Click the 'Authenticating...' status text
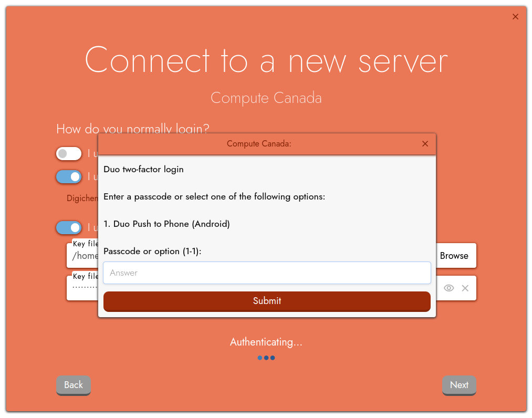 tap(266, 342)
